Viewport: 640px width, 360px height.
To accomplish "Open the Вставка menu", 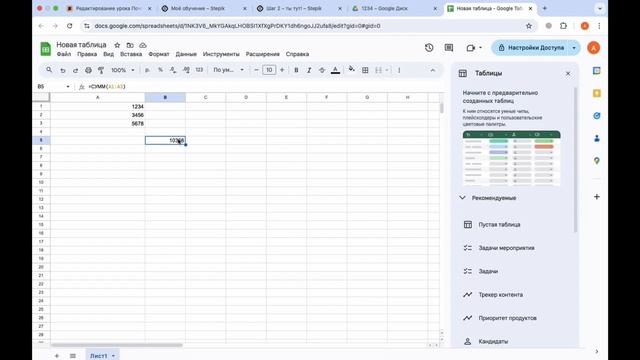I will pyautogui.click(x=131, y=54).
